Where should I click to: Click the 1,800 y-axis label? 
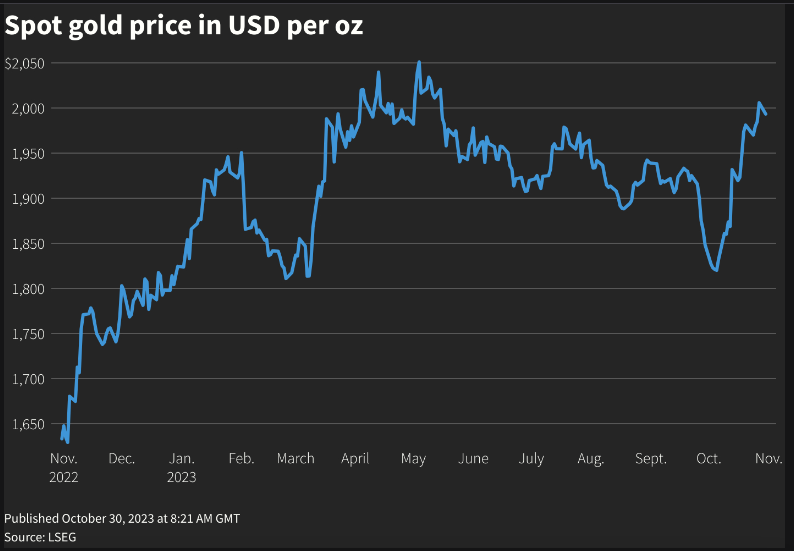(x=27, y=288)
